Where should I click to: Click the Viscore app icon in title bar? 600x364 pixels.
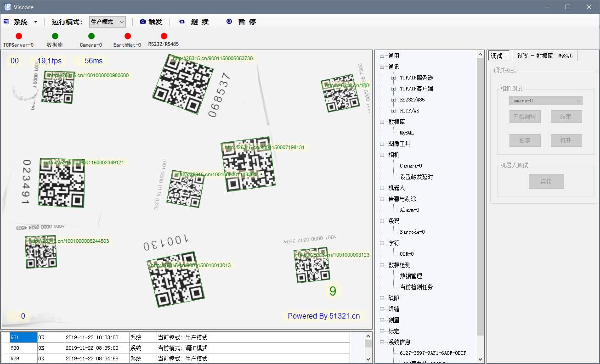[8, 7]
